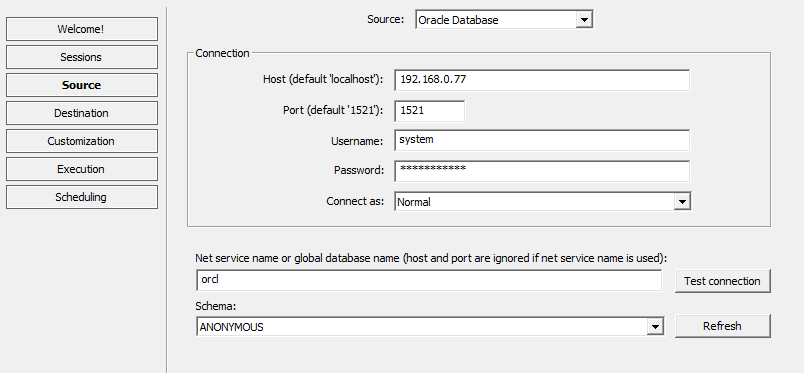The image size is (804, 373).
Task: Test the database connection
Action: tap(722, 281)
